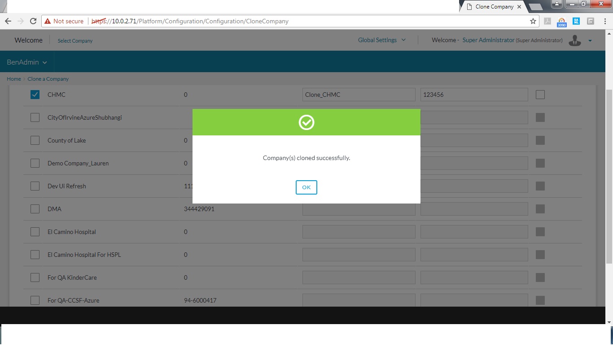This screenshot has width=613, height=364.
Task: Expand the user profile dropdown arrow
Action: (x=590, y=41)
